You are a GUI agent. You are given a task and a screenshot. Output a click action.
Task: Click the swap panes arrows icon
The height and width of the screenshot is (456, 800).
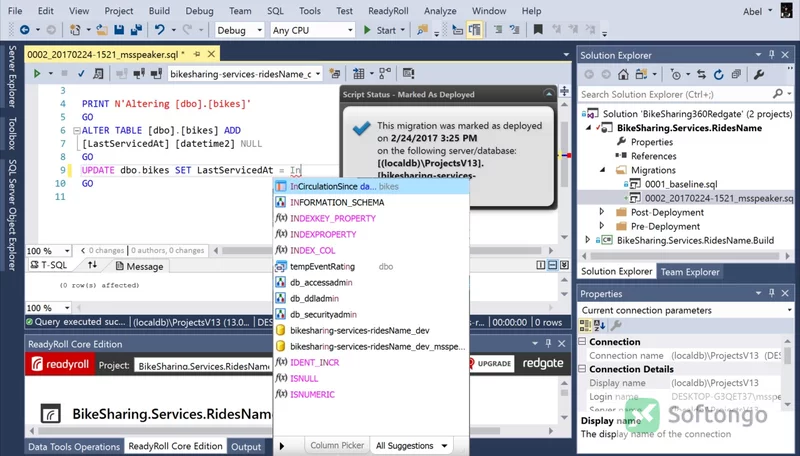coord(92,265)
